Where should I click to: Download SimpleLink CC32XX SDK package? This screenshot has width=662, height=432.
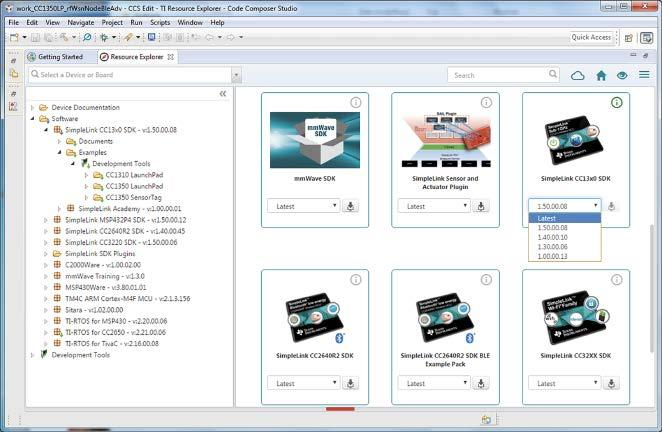coord(611,383)
